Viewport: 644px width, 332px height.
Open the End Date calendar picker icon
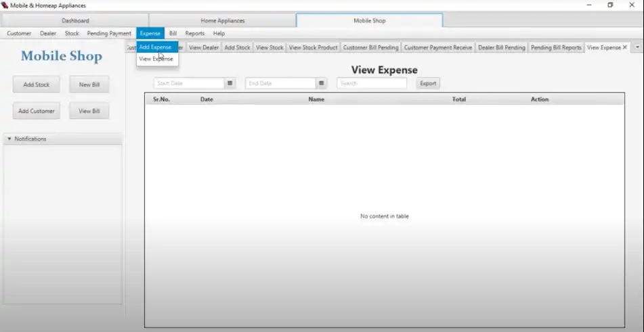(322, 83)
